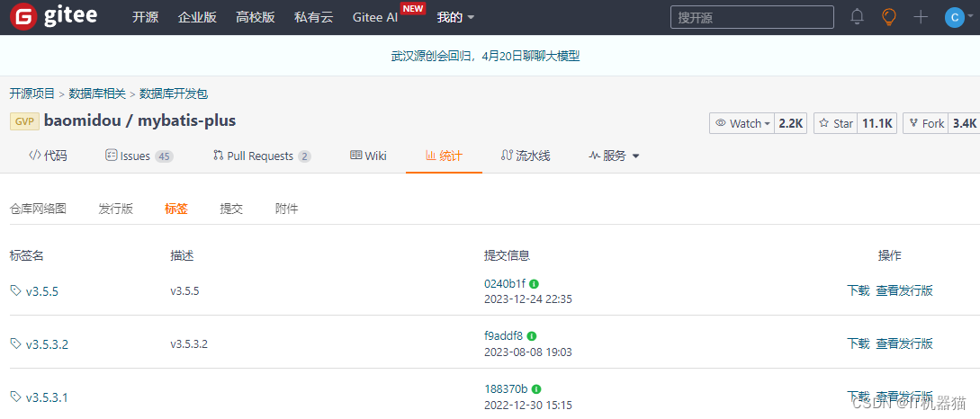The image size is (980, 419).
Task: Open the user avatar C
Action: click(955, 17)
